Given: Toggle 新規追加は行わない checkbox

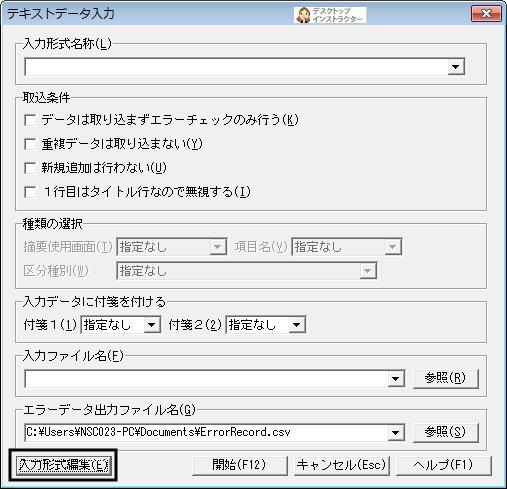Looking at the screenshot, I should point(30,168).
